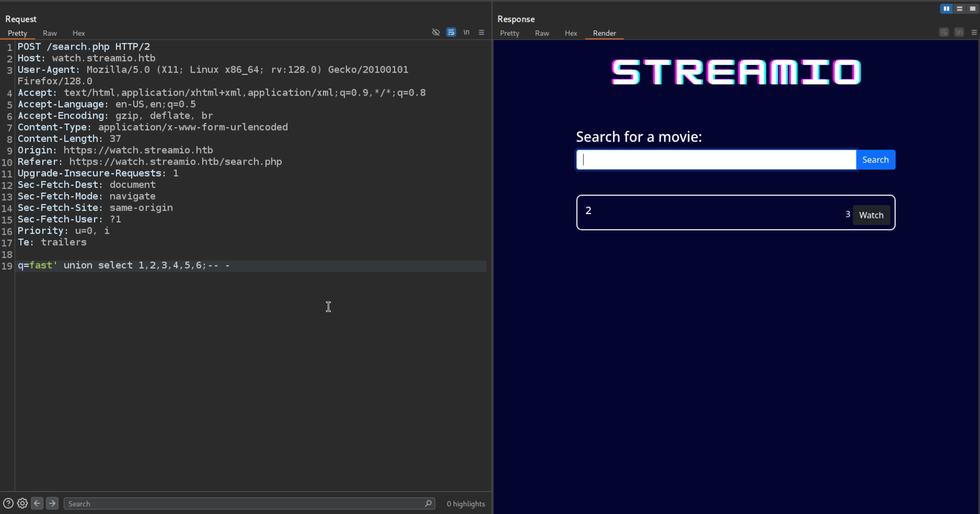Click the q=fast' union select payload line

(x=124, y=265)
